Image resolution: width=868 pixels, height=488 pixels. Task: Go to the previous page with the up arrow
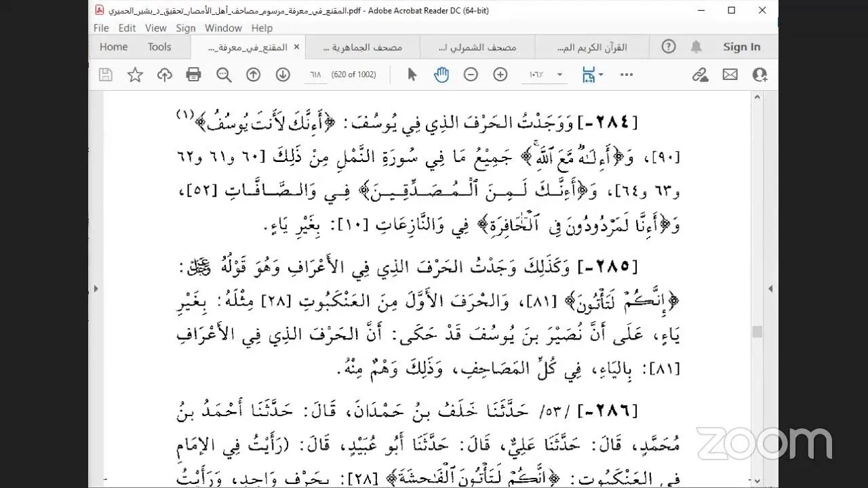[x=254, y=75]
